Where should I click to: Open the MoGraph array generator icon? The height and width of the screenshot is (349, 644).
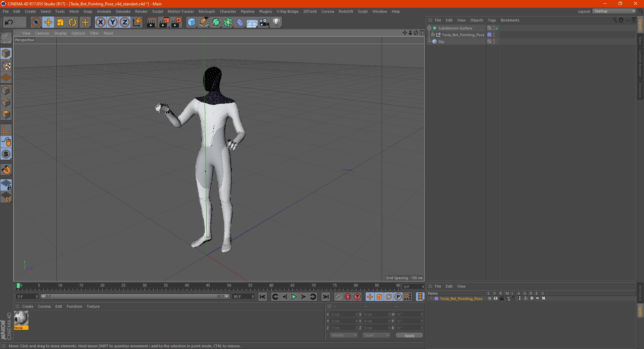[x=228, y=22]
